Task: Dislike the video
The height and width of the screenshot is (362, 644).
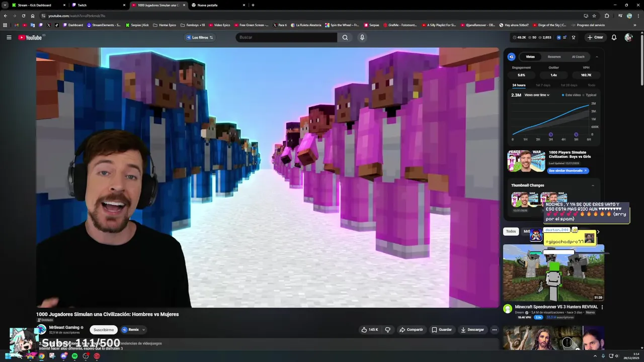Action: [387, 330]
